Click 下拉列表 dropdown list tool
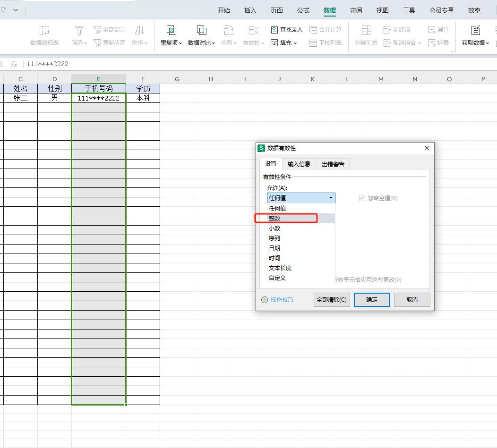This screenshot has height=448, width=497. (x=326, y=42)
